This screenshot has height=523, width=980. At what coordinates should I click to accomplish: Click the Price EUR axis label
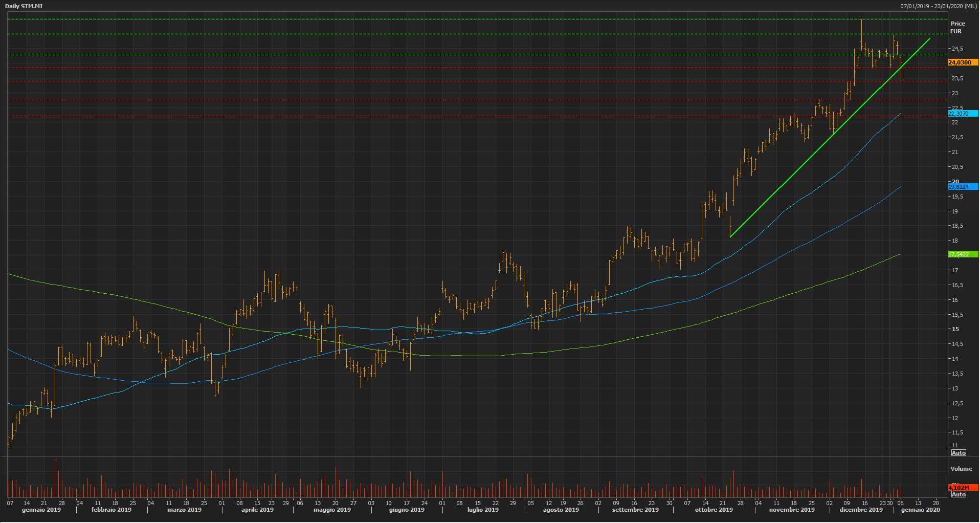click(957, 27)
